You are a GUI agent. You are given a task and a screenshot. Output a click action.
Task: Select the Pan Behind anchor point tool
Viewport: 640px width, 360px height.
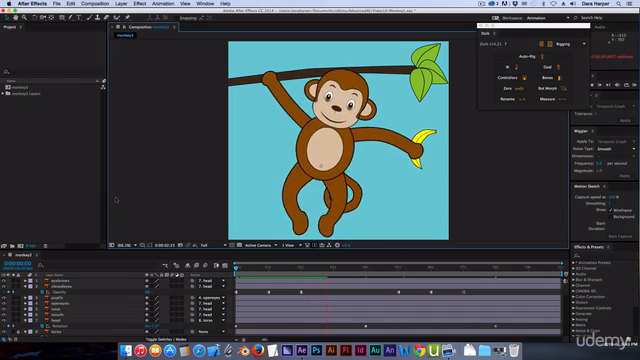51,18
